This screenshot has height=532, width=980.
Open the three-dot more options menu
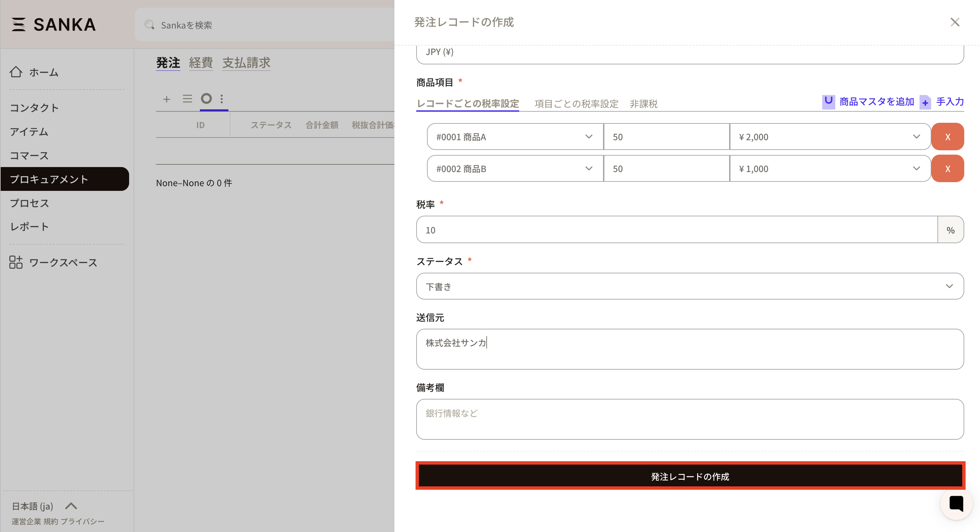point(222,99)
